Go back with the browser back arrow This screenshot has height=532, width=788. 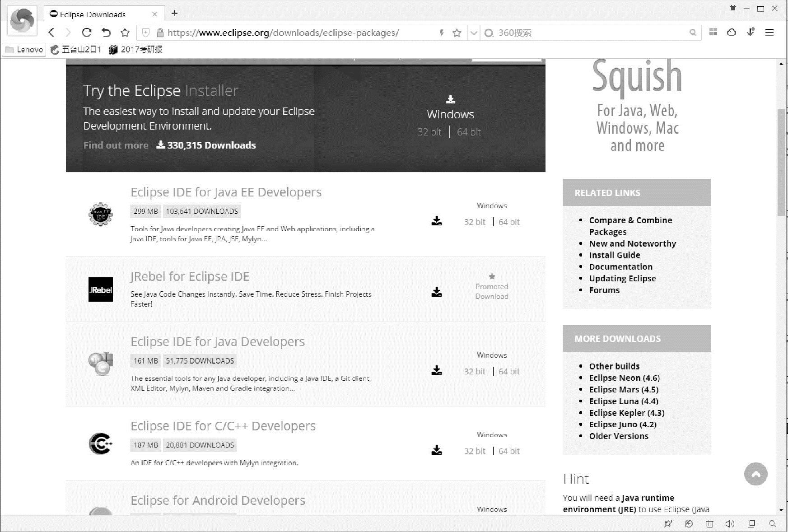(x=51, y=33)
